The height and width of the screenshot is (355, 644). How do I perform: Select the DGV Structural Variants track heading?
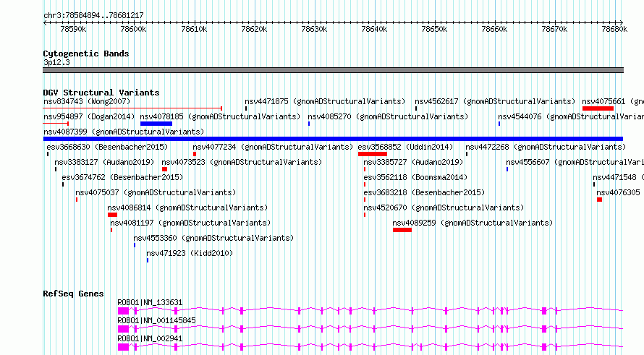(x=101, y=93)
